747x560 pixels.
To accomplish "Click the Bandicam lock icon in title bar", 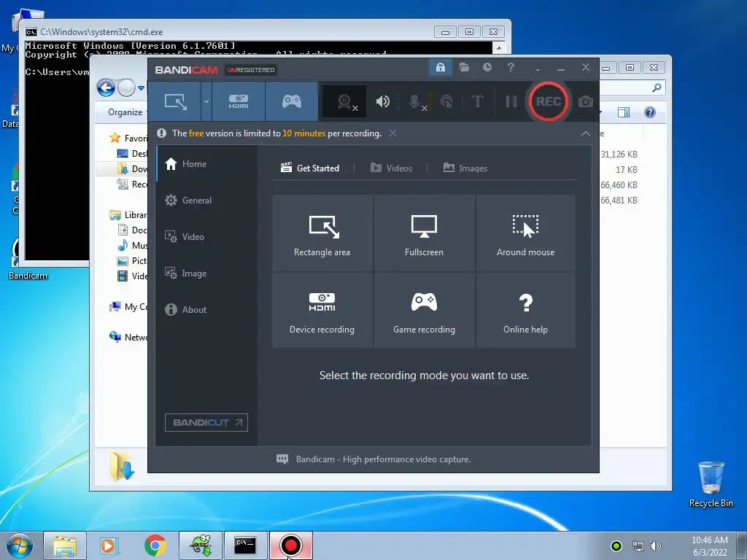I will tap(440, 67).
